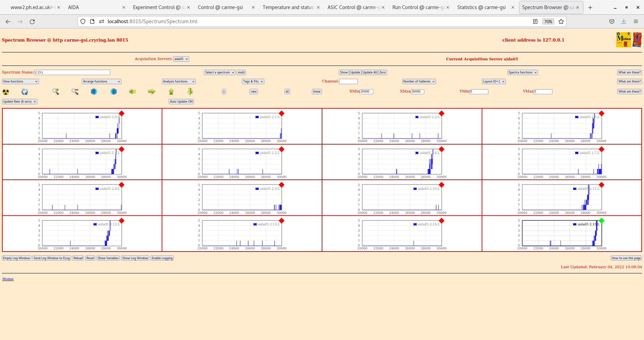Click the XMax input field
This screenshot has height=340, width=644.
click(x=418, y=92)
